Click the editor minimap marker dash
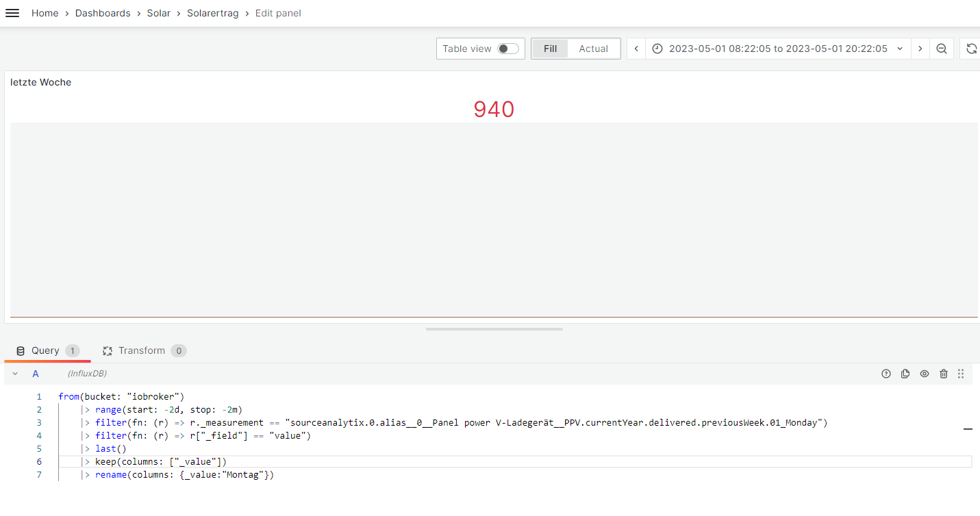This screenshot has width=980, height=516. point(968,429)
